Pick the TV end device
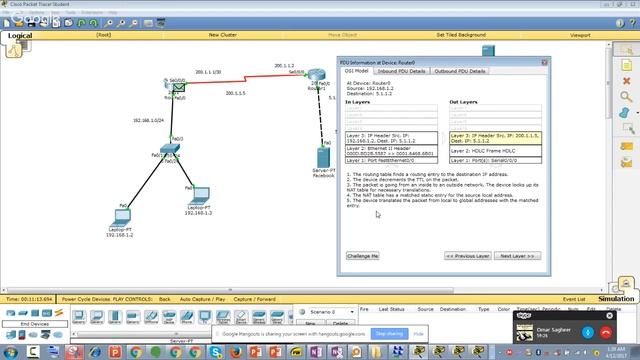640x360 pixels. 204,316
